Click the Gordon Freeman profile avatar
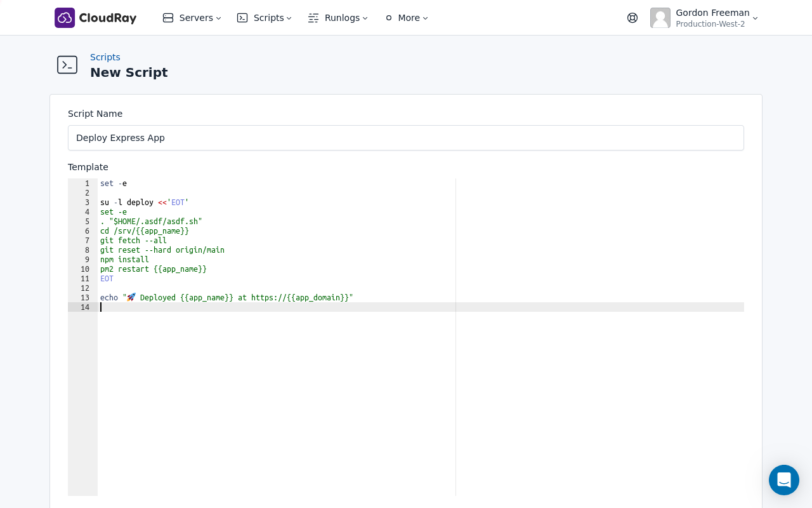The image size is (812, 508). coord(660,18)
